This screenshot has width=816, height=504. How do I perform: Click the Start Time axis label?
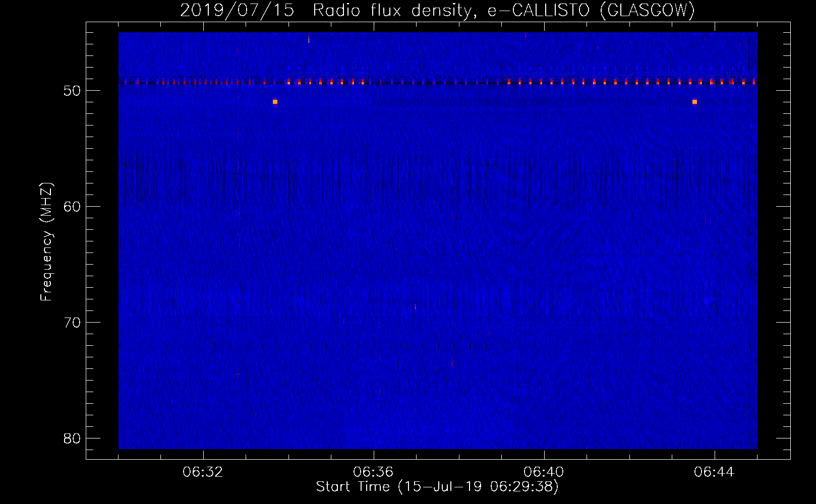(437, 487)
